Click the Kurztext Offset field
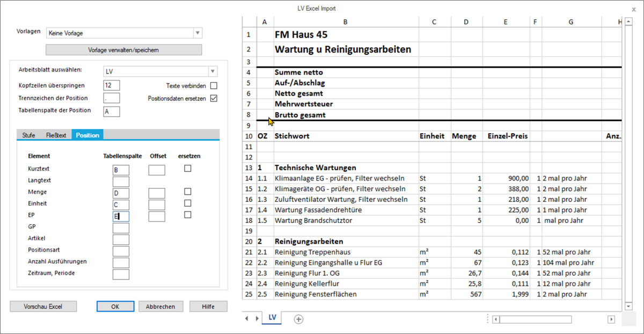 [x=157, y=170]
